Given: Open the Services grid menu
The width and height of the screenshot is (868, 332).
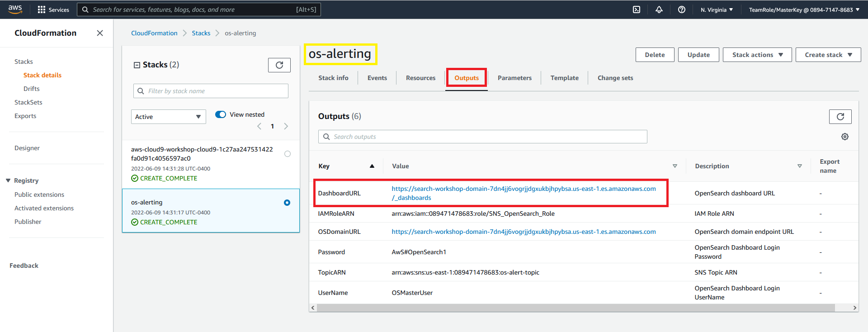Looking at the screenshot, I should [x=53, y=9].
